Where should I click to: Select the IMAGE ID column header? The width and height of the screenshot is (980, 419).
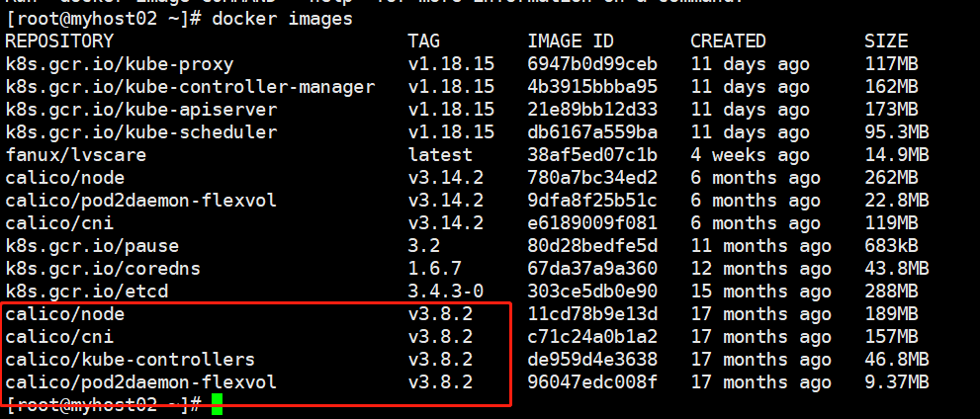pyautogui.click(x=571, y=42)
